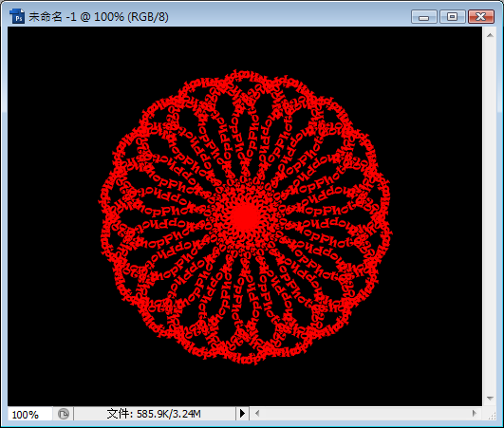The height and width of the screenshot is (428, 504).
Task: Minimize the document window
Action: coord(424,17)
